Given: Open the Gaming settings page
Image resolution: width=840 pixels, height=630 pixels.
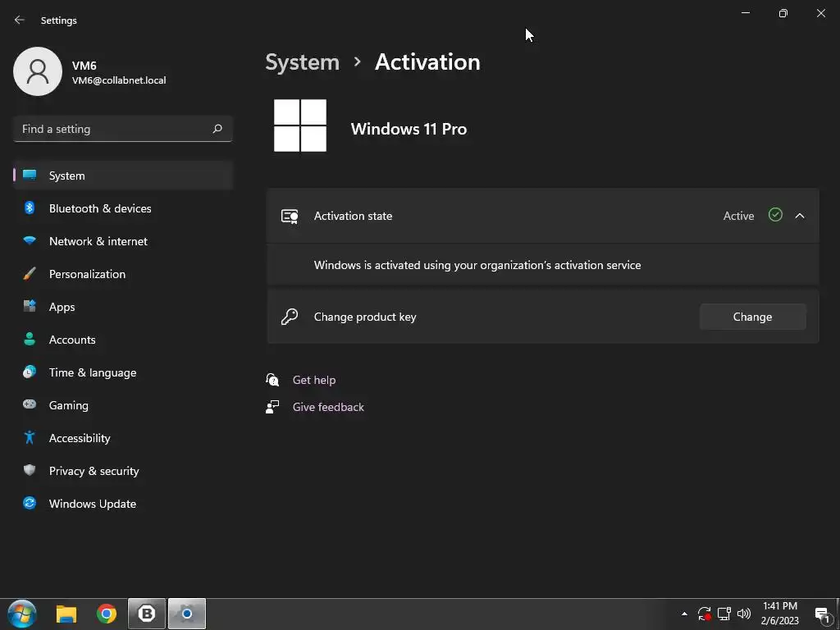Looking at the screenshot, I should pos(123,405).
